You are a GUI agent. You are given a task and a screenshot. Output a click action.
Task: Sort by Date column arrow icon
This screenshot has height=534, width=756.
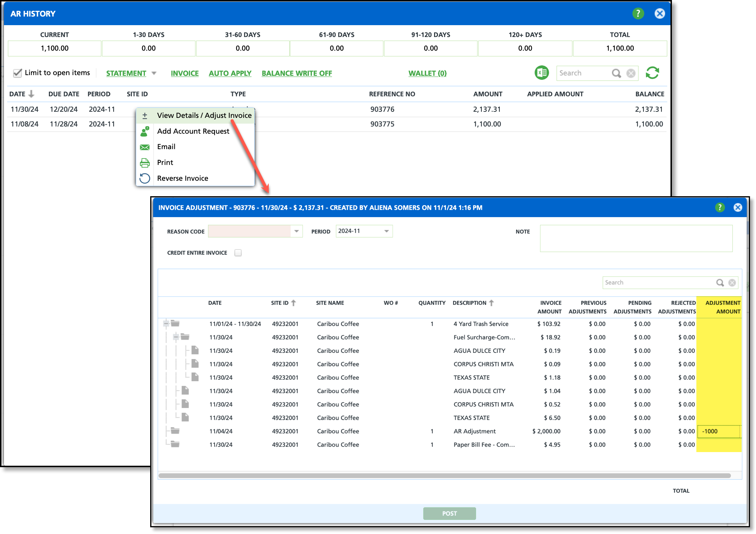pyautogui.click(x=32, y=94)
